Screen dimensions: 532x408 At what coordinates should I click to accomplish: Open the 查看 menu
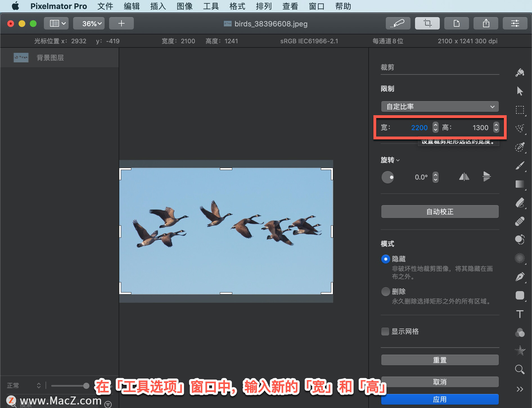point(290,6)
